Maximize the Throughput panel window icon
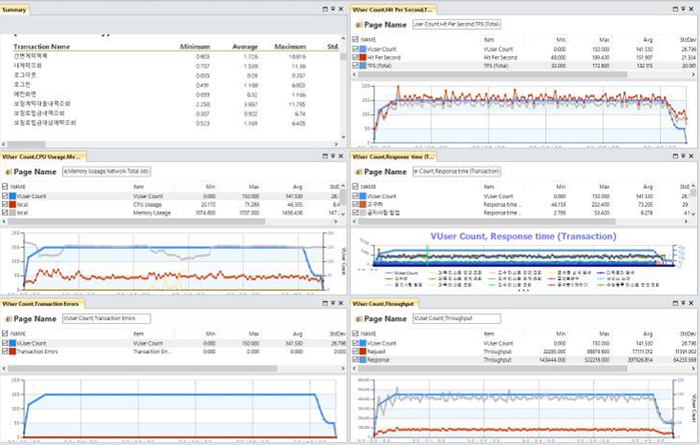Screen dimensions: 700x445 pos(675,303)
